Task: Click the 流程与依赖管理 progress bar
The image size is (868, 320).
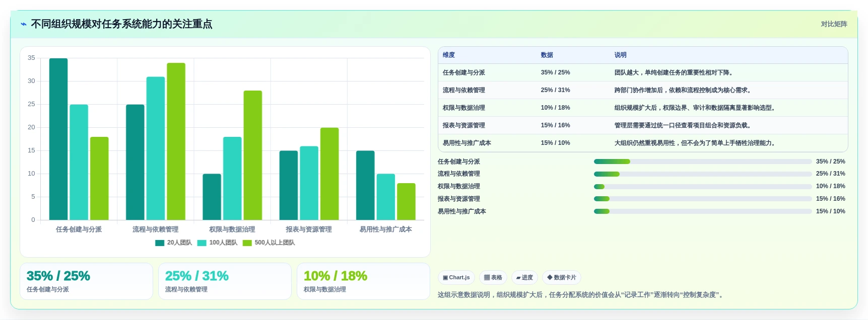Action: pyautogui.click(x=703, y=174)
